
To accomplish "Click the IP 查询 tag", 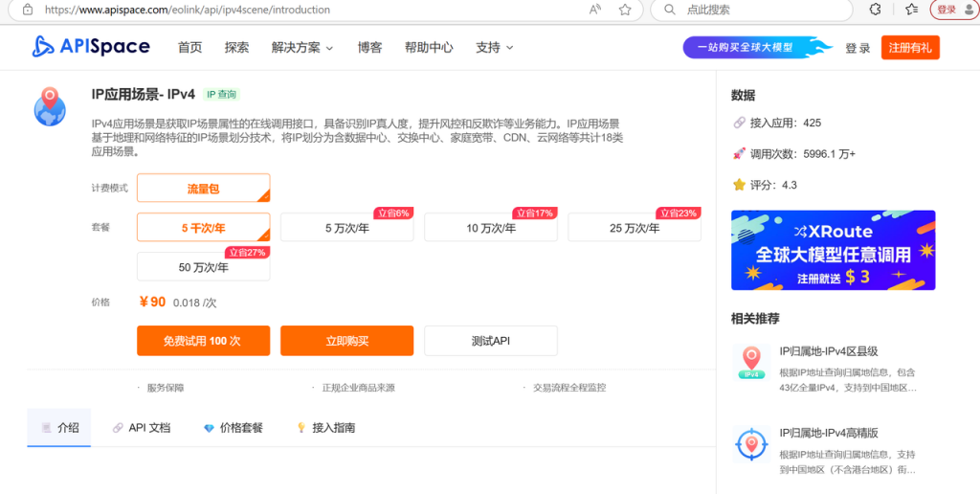I will pyautogui.click(x=222, y=95).
